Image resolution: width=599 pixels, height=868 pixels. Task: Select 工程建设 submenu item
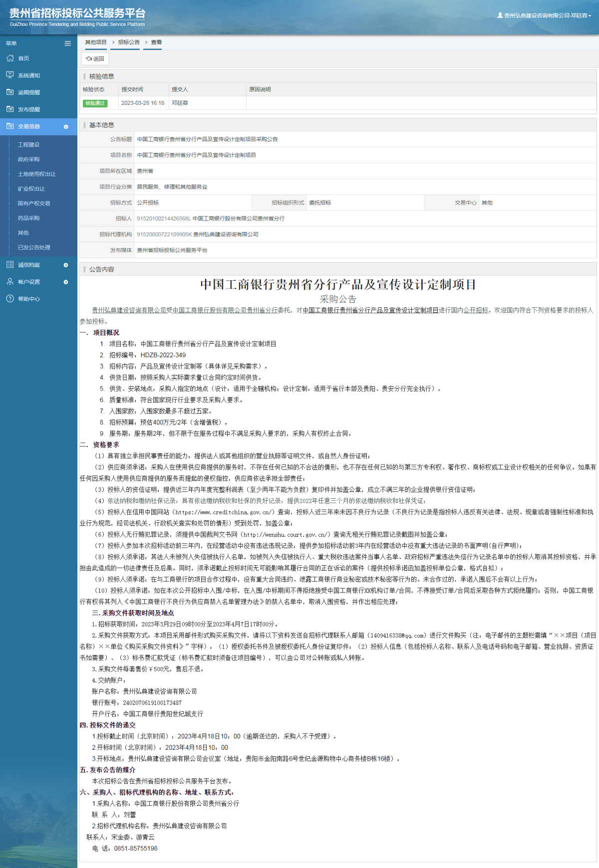(x=28, y=145)
